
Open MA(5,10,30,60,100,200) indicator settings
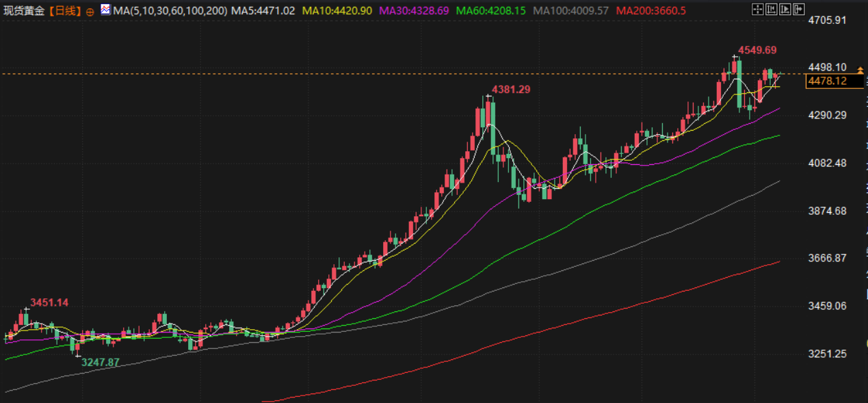[x=170, y=10]
